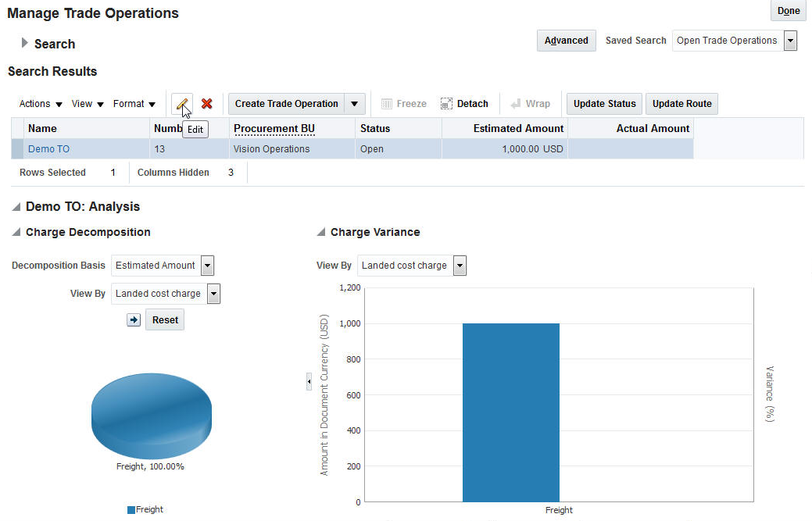
Task: Click the Freeze toolbar item
Action: click(x=404, y=104)
